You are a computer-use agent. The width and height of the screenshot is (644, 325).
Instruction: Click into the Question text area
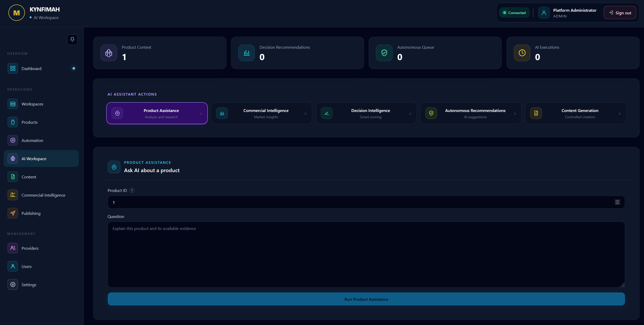tap(366, 254)
